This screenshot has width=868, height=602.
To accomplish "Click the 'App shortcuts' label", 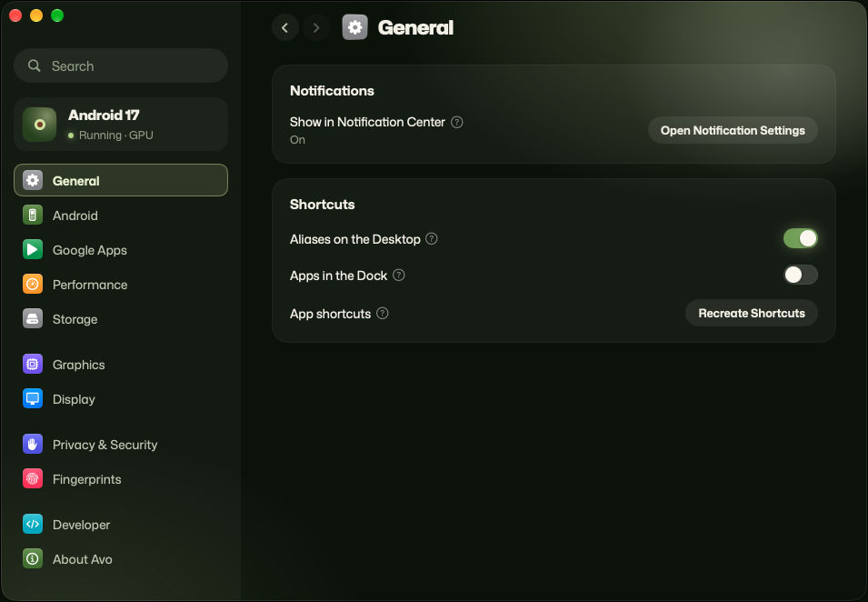I will [331, 314].
